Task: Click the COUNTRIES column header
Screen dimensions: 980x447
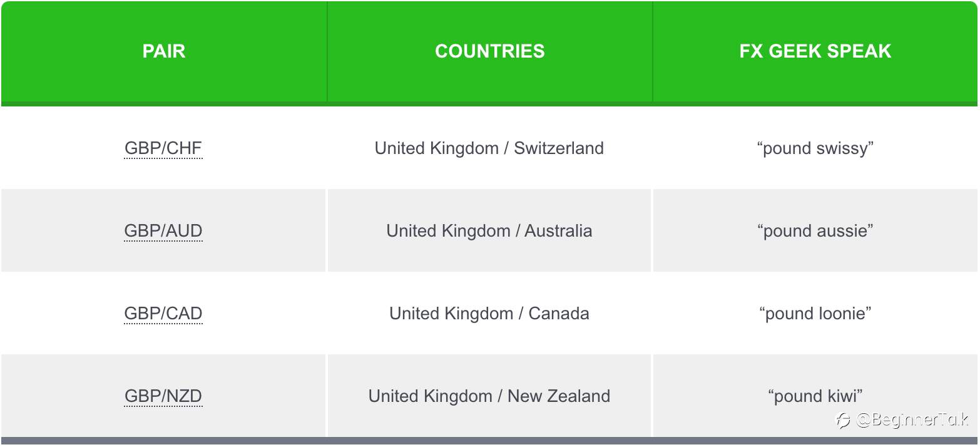Action: tap(490, 51)
